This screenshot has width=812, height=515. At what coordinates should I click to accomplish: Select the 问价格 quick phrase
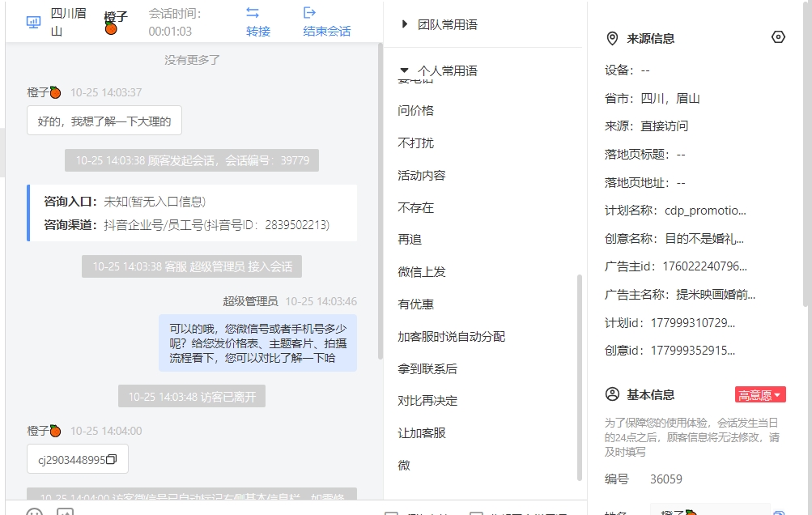pos(416,110)
